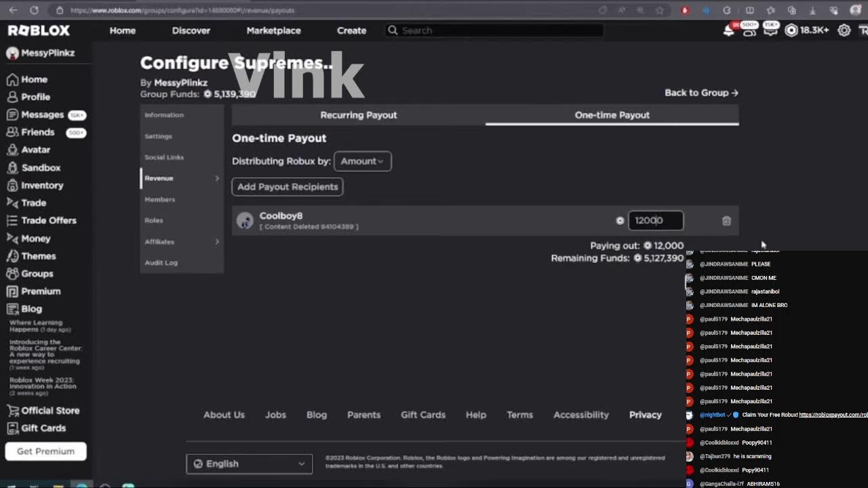Open Gift Cards in the left sidebar

point(36,428)
